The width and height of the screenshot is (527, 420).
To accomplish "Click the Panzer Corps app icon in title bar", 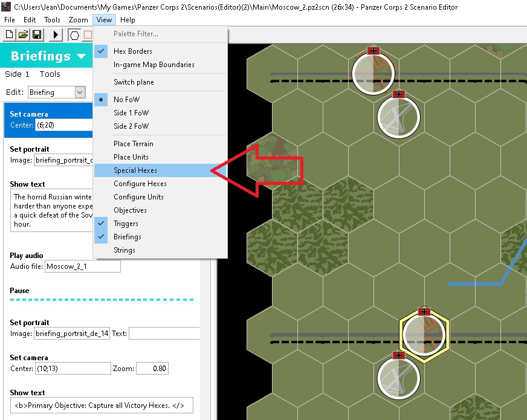I will pos(6,7).
